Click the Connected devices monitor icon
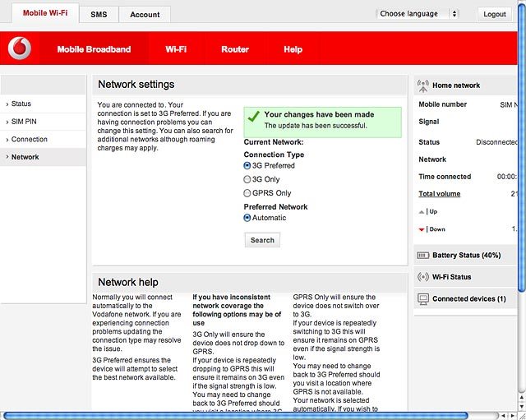This screenshot has width=526, height=420. pyautogui.click(x=423, y=299)
